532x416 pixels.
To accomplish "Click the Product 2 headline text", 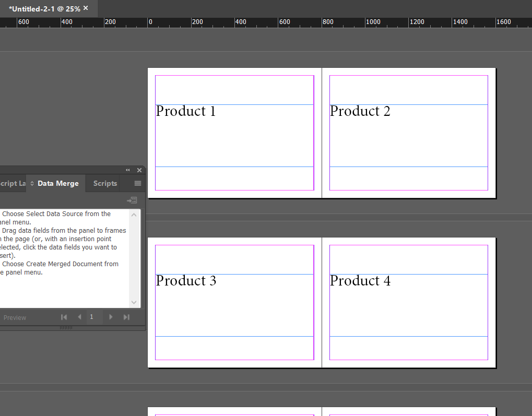I will coord(360,111).
